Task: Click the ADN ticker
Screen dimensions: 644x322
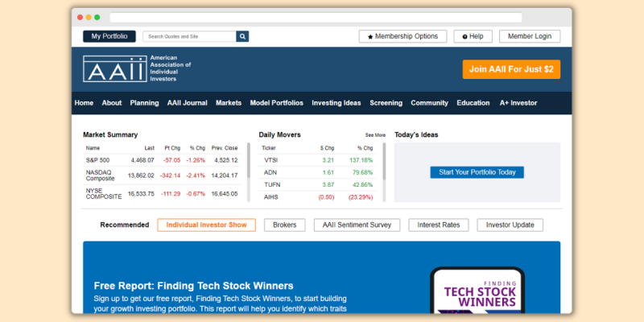Action: [x=270, y=172]
